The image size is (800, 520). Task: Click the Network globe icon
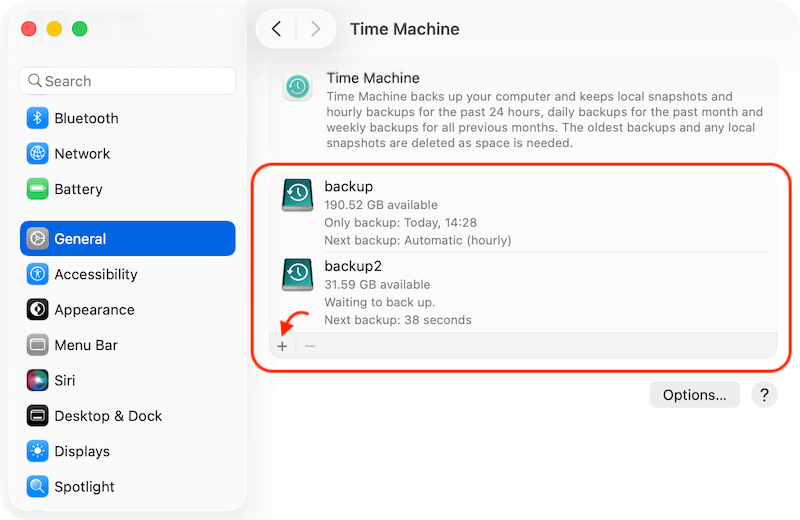[37, 154]
